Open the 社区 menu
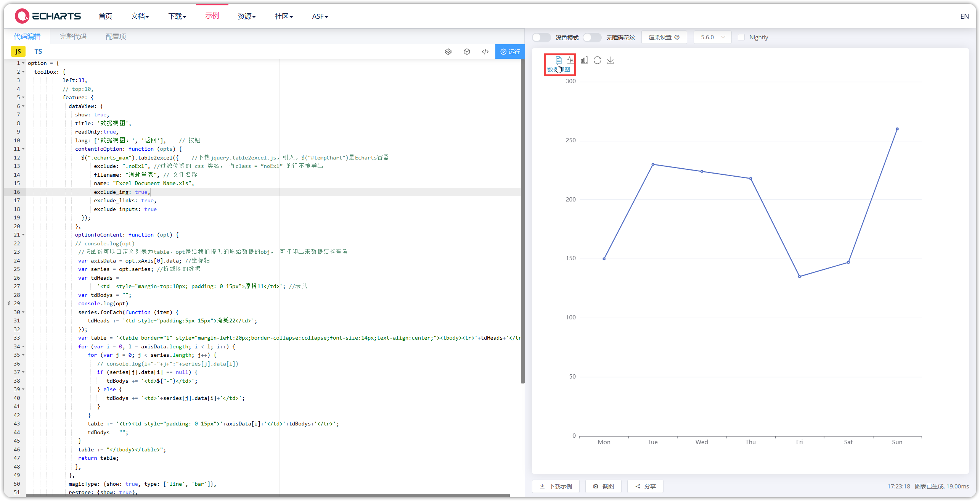Viewport: 980px width, 501px height. 283,16
